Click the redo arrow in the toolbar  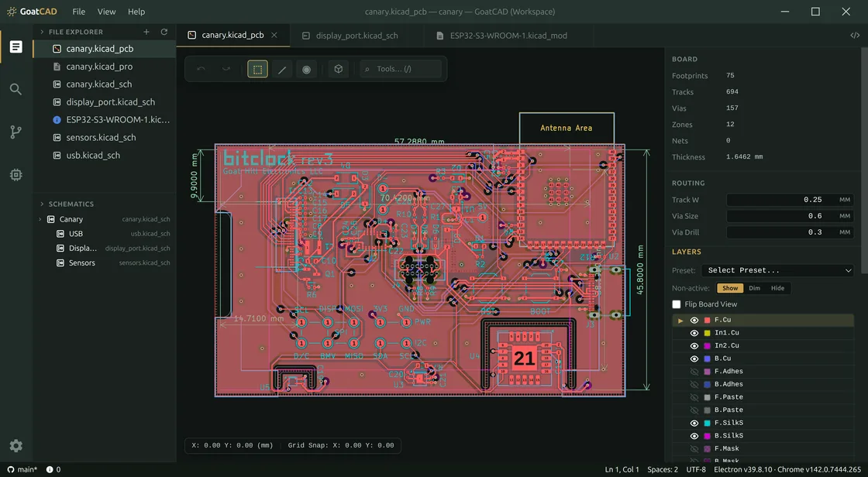coord(226,69)
